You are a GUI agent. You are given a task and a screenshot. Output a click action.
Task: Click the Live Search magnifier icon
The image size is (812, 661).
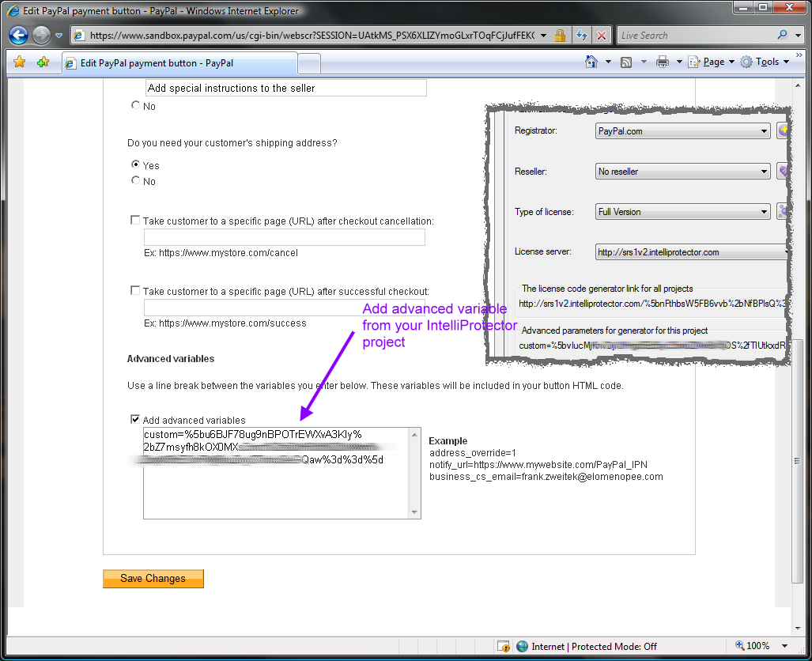pyautogui.click(x=782, y=35)
